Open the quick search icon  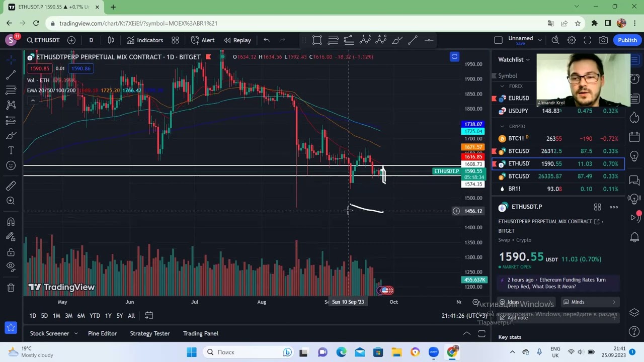555,40
